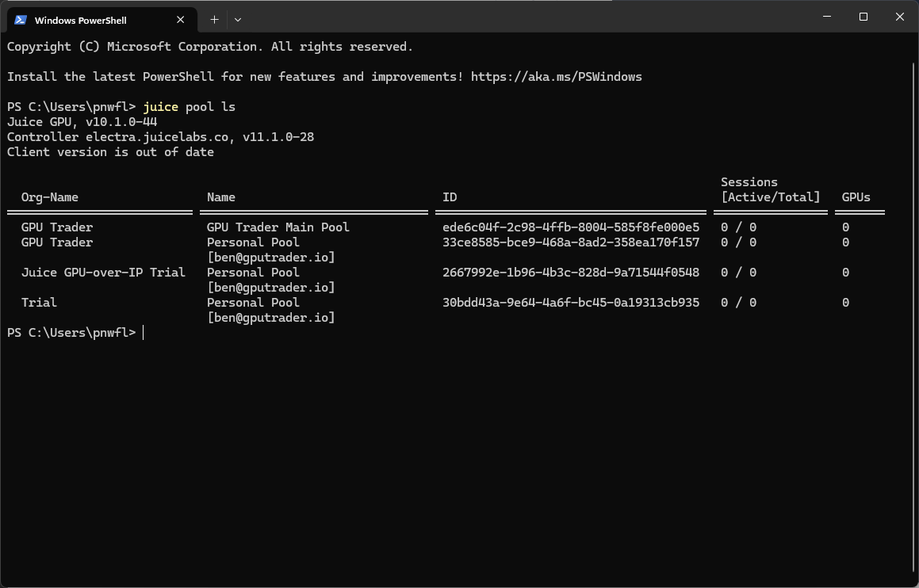This screenshot has height=588, width=919.
Task: Click the PowerShell icon in the tab
Action: 21,20
